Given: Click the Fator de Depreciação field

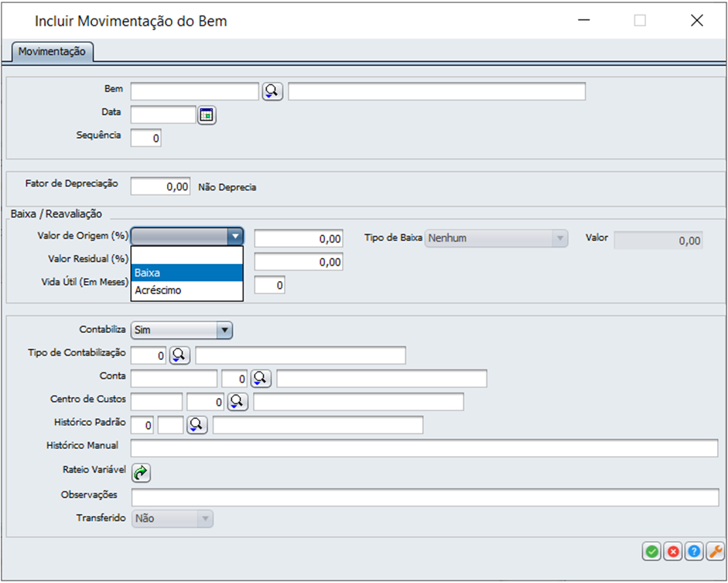Looking at the screenshot, I should (x=161, y=187).
